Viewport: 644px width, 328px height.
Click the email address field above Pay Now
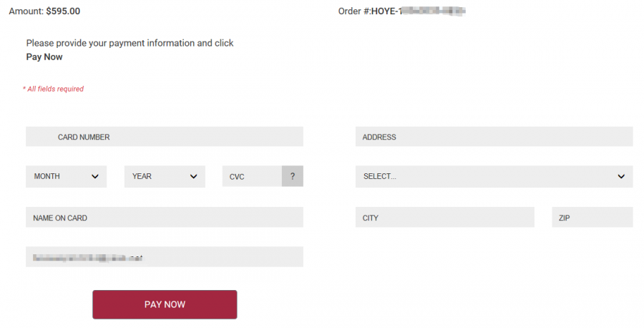[165, 257]
